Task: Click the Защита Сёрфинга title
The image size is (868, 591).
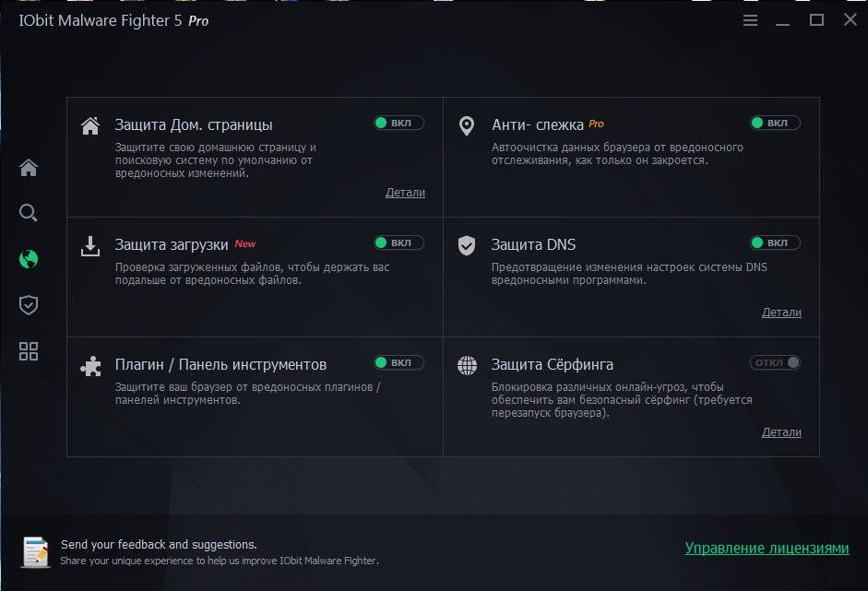Action: (x=553, y=365)
